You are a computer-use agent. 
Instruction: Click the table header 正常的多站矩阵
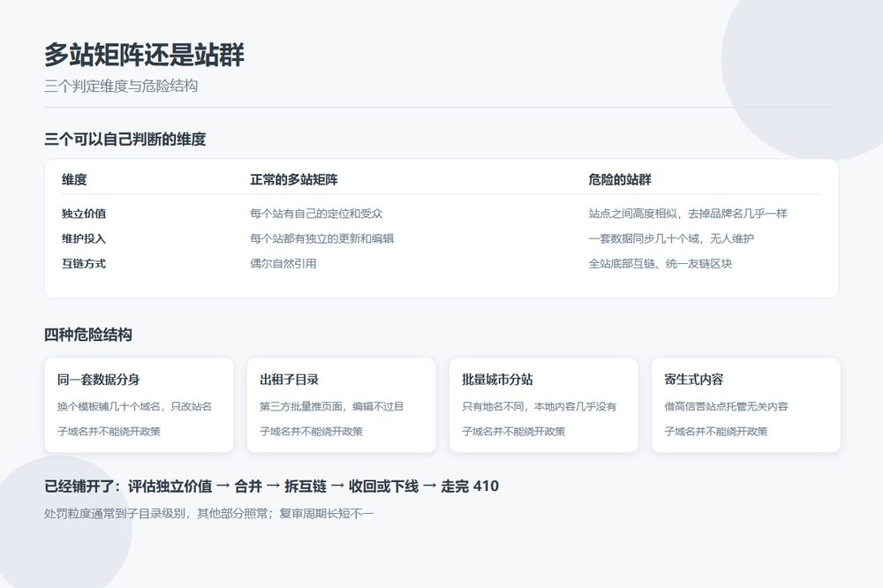294,180
